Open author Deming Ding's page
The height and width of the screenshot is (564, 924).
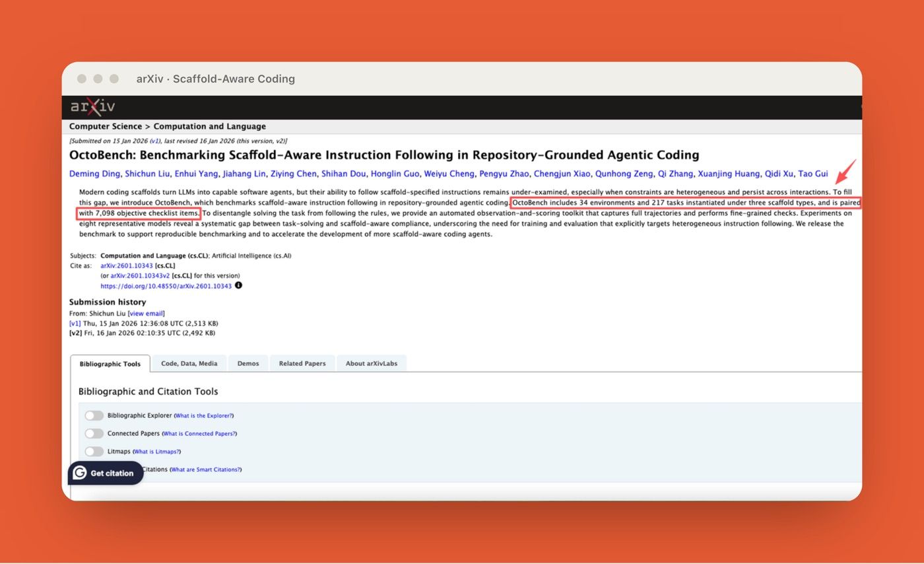94,174
